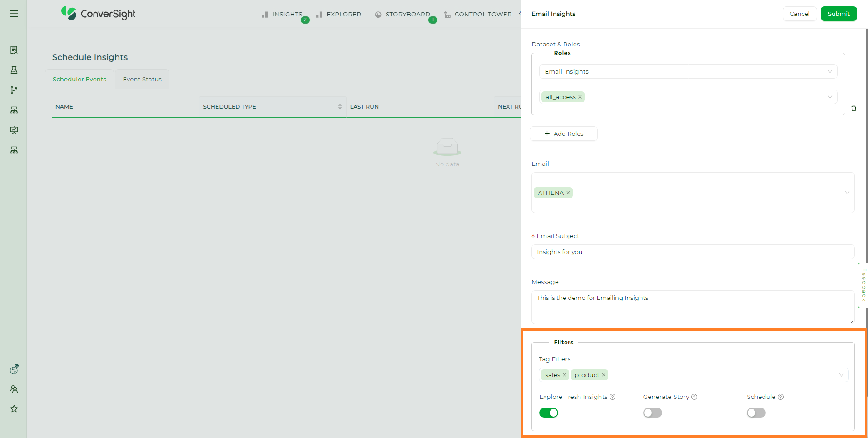Open the user profile sidebar icon
Viewport: 868px width, 438px height.
click(14, 389)
